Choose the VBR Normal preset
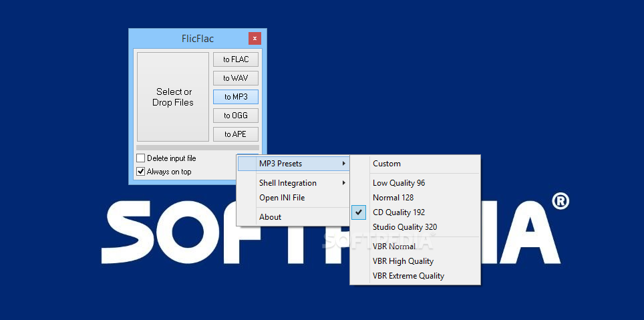Viewport: 644px width, 320px height. pos(416,247)
